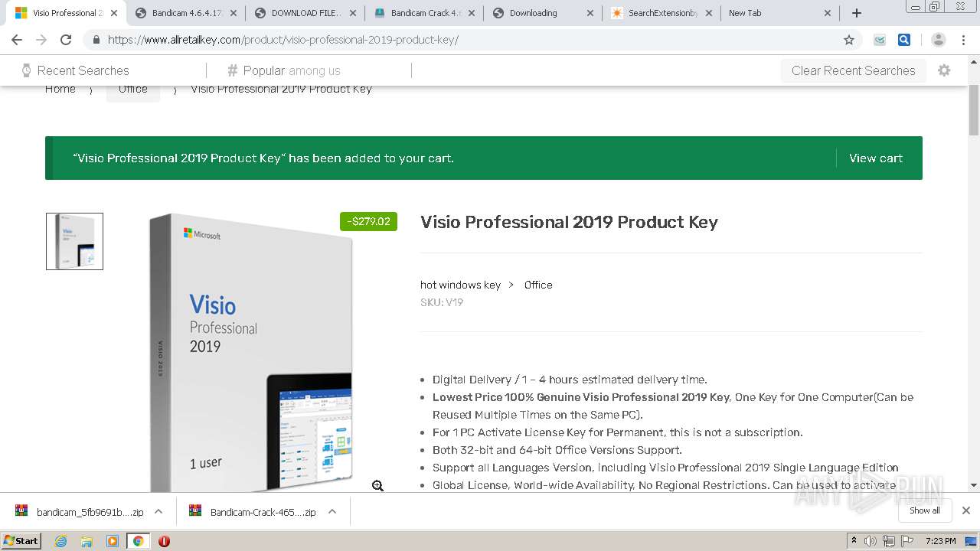Close the SearchExtension tab
This screenshot has width=980, height=551.
[x=708, y=13]
